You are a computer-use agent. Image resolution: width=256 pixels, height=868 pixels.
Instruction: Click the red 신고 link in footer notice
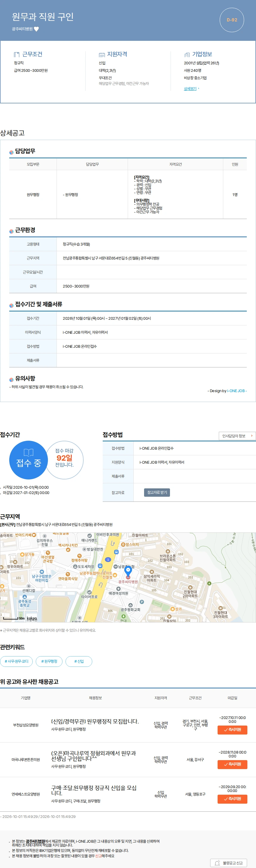98,855
